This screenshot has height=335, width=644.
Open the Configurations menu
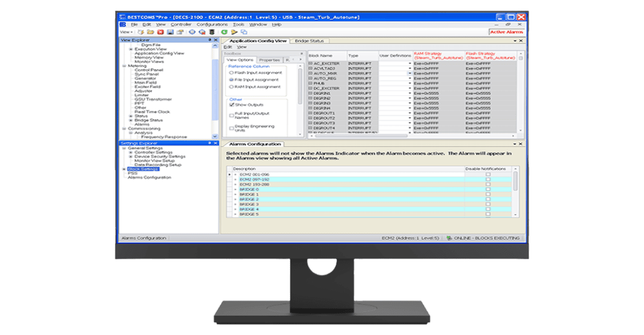pos(212,25)
